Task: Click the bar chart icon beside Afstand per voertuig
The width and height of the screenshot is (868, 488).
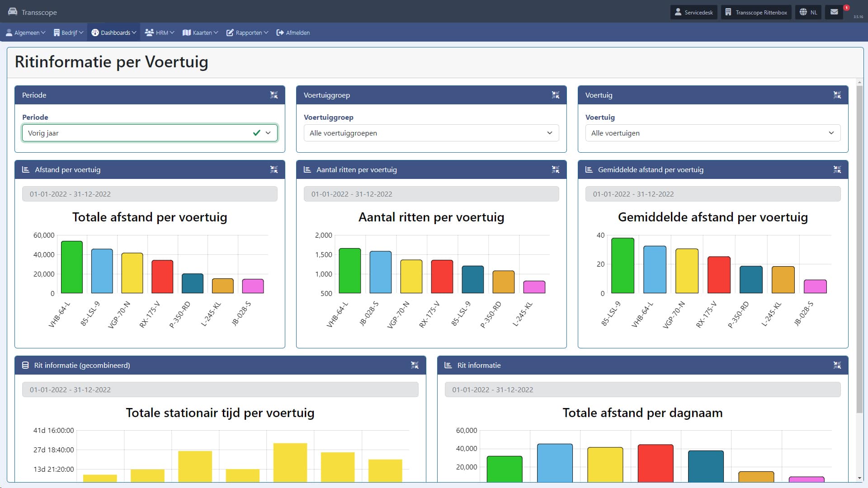Action: 26,169
